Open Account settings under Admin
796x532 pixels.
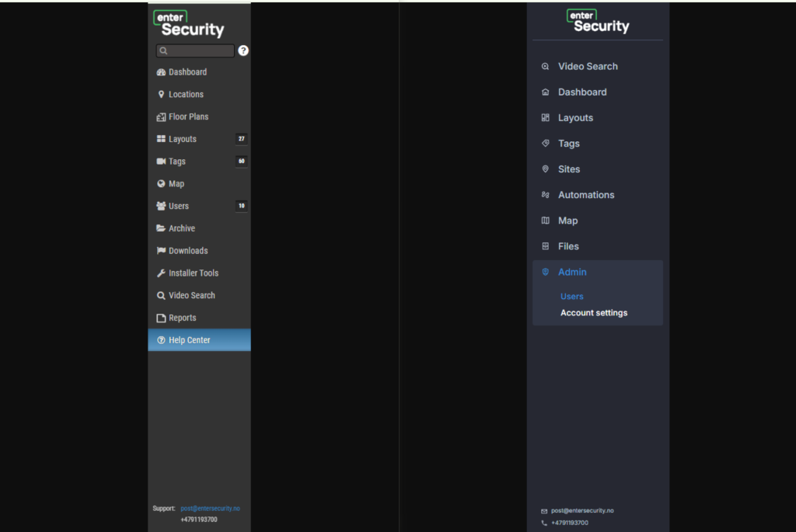[x=594, y=313]
